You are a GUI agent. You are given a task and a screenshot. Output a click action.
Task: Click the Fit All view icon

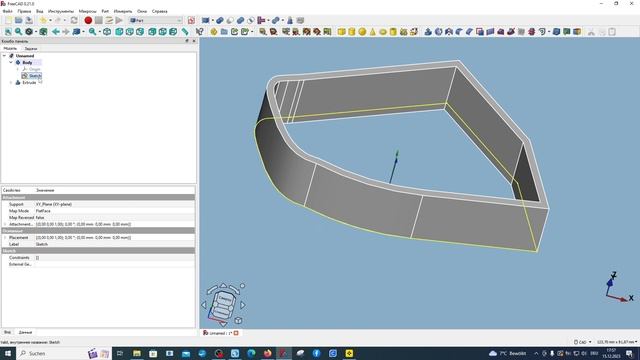(x=8, y=31)
